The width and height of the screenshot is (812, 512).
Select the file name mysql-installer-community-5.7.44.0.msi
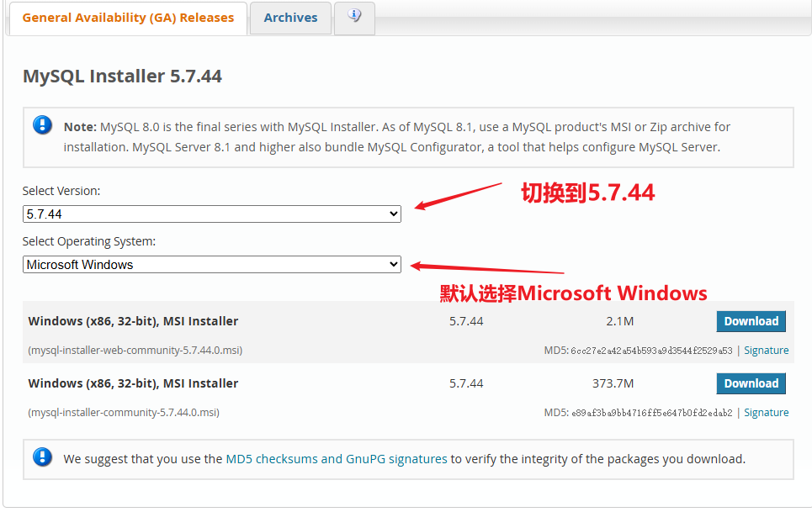coord(124,412)
